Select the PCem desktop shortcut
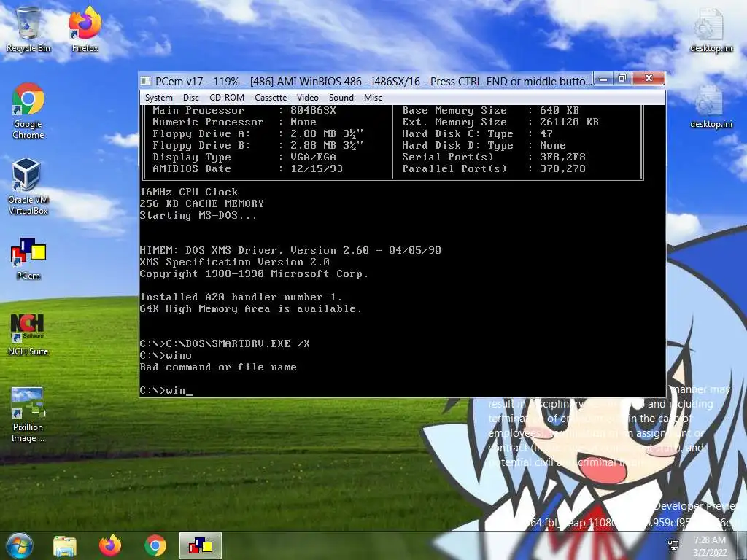Viewport: 747px width, 560px height. 28,259
